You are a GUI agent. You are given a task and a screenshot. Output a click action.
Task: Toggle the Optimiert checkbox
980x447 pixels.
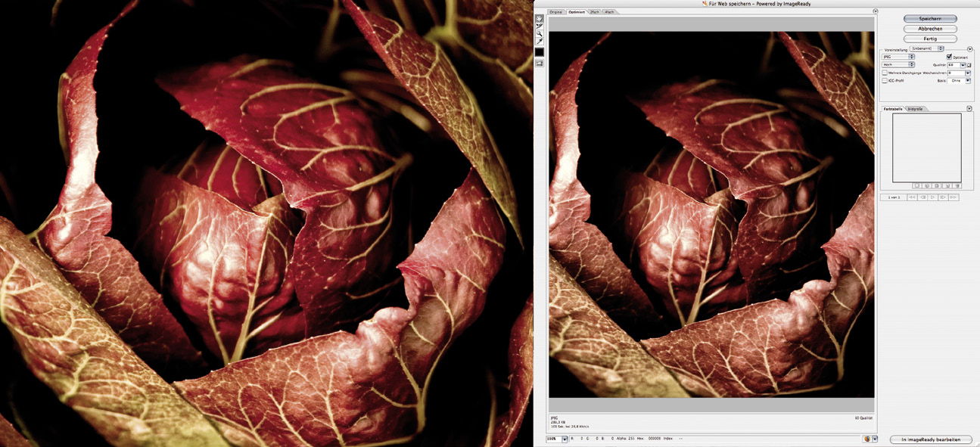point(950,57)
